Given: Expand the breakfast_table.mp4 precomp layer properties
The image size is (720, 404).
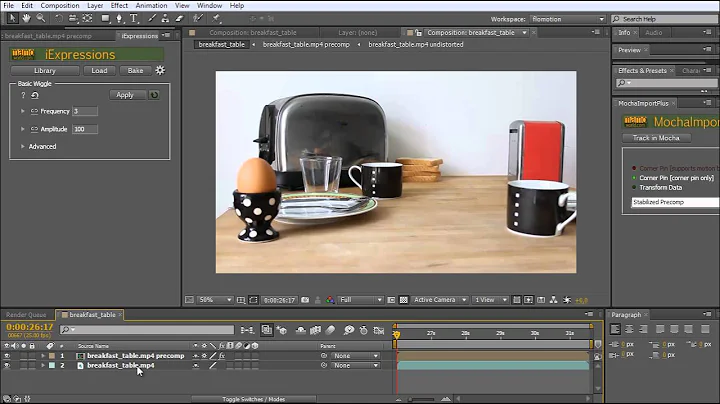Looking at the screenshot, I should point(43,356).
